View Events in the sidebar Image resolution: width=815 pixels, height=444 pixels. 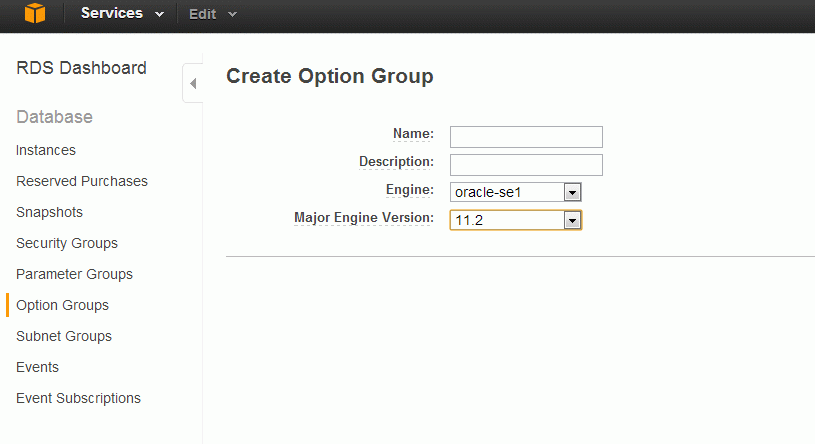[37, 367]
